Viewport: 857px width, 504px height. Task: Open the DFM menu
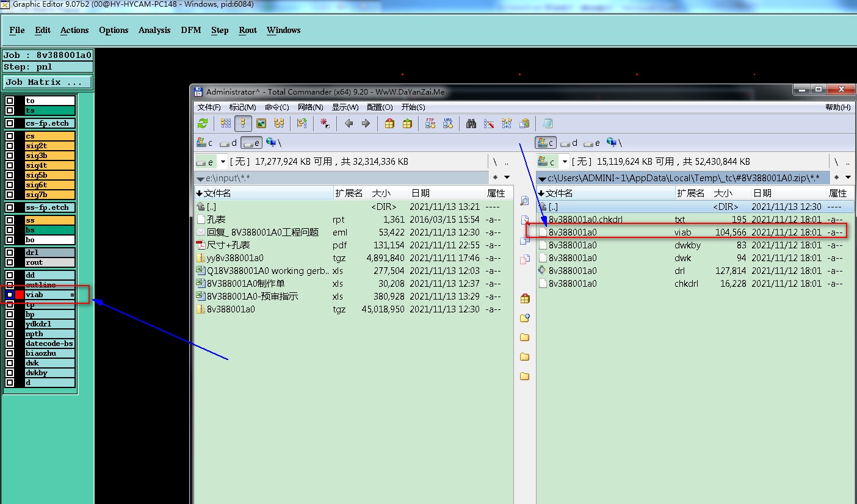point(191,30)
